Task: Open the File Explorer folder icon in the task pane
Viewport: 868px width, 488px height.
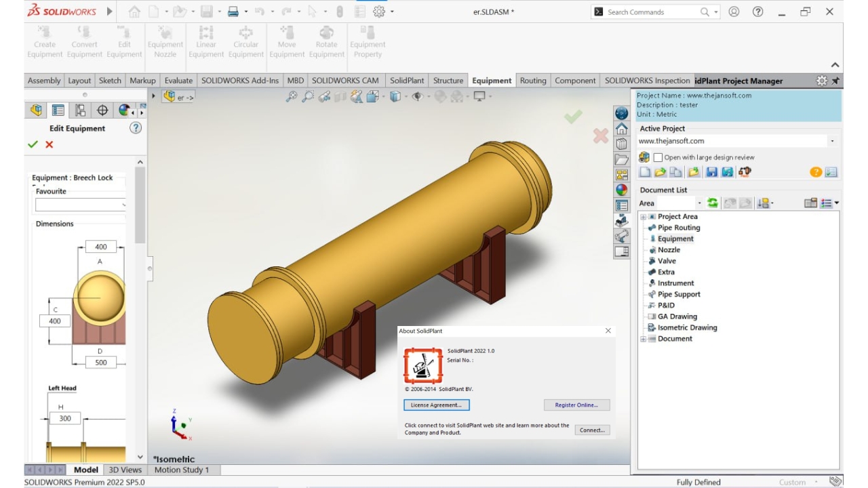Action: [622, 159]
